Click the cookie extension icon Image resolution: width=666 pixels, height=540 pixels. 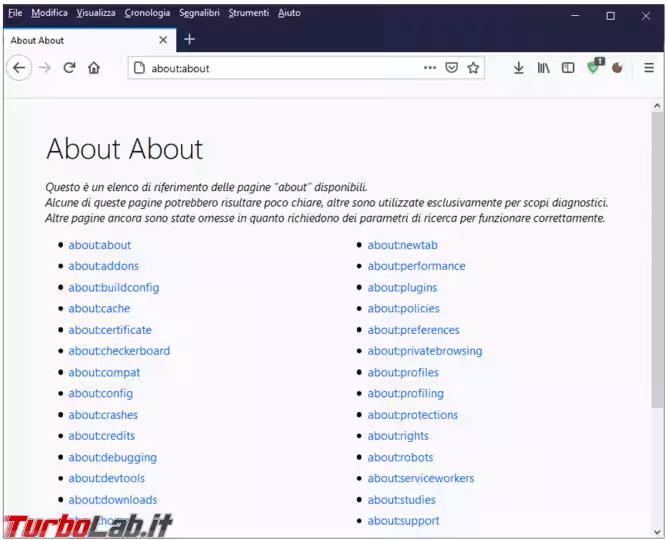[618, 68]
